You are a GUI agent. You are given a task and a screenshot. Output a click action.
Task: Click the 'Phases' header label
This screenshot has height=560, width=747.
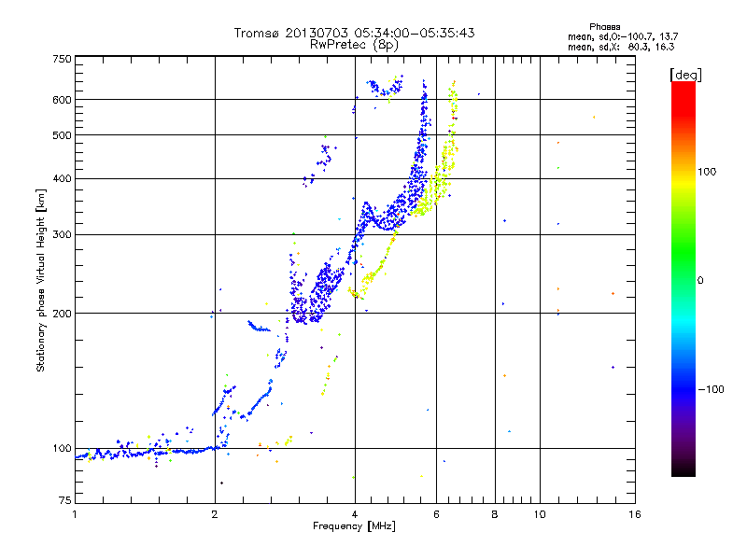[x=604, y=27]
